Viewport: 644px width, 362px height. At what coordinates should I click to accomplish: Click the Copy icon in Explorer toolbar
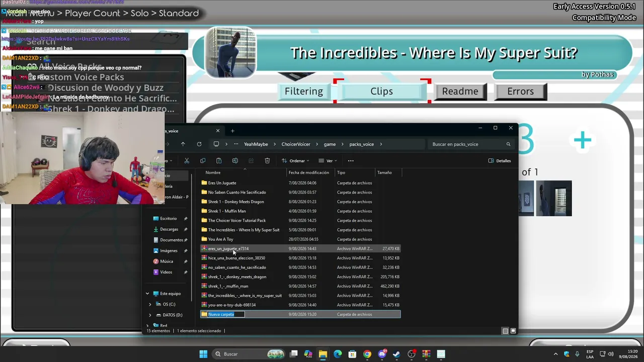point(203,161)
